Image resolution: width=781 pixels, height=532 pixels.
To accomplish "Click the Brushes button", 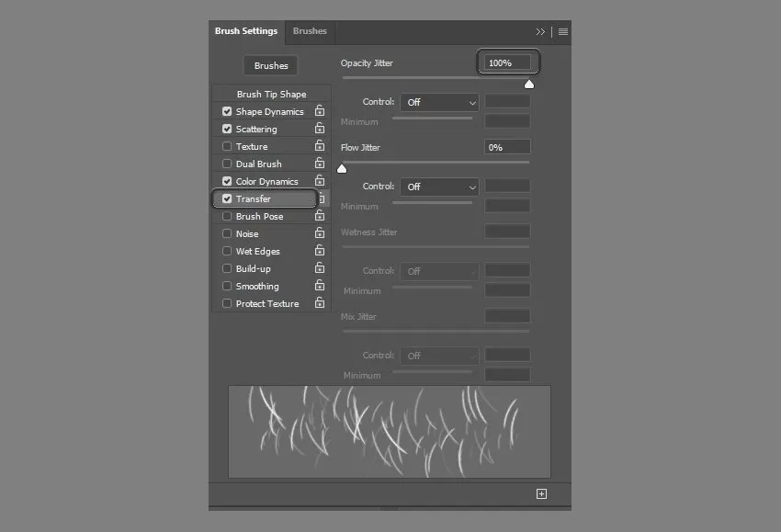I will (271, 66).
